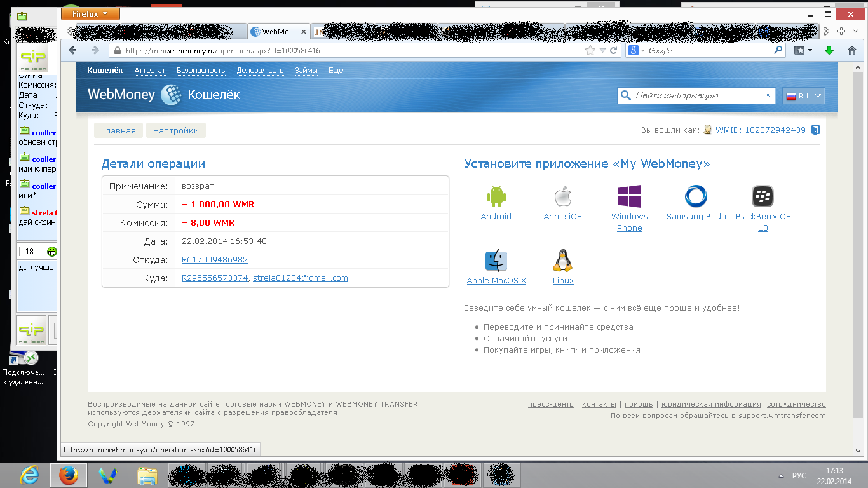
Task: Open the Windows Phone app icon
Action: point(629,196)
